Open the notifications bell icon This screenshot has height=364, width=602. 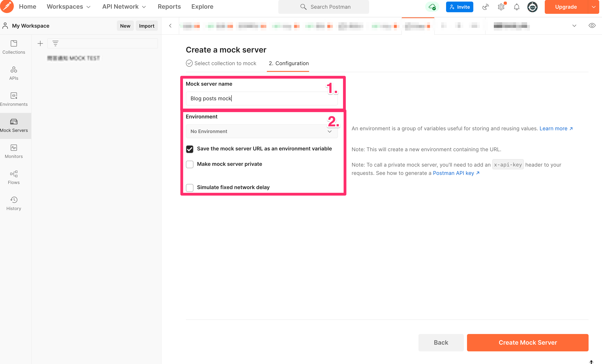[x=517, y=7]
